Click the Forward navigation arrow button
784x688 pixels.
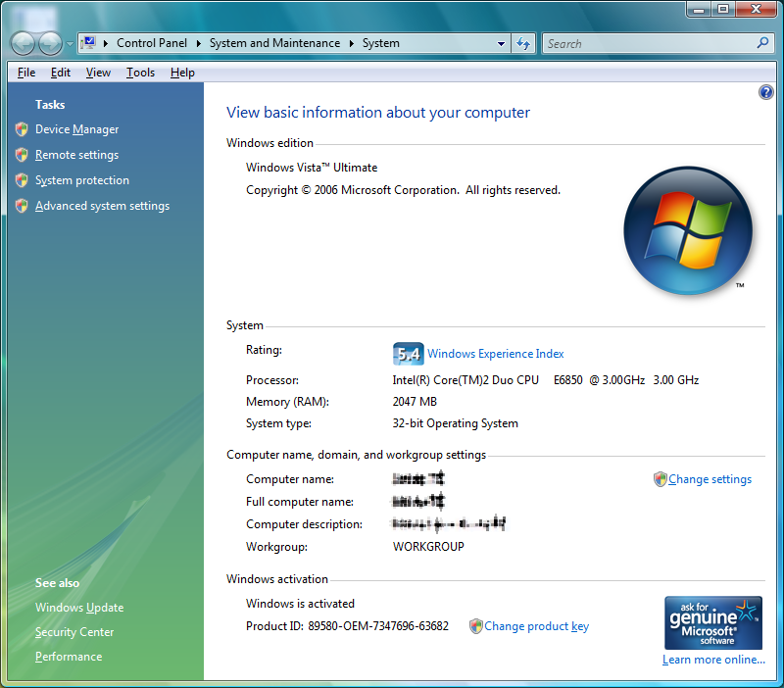[x=50, y=43]
